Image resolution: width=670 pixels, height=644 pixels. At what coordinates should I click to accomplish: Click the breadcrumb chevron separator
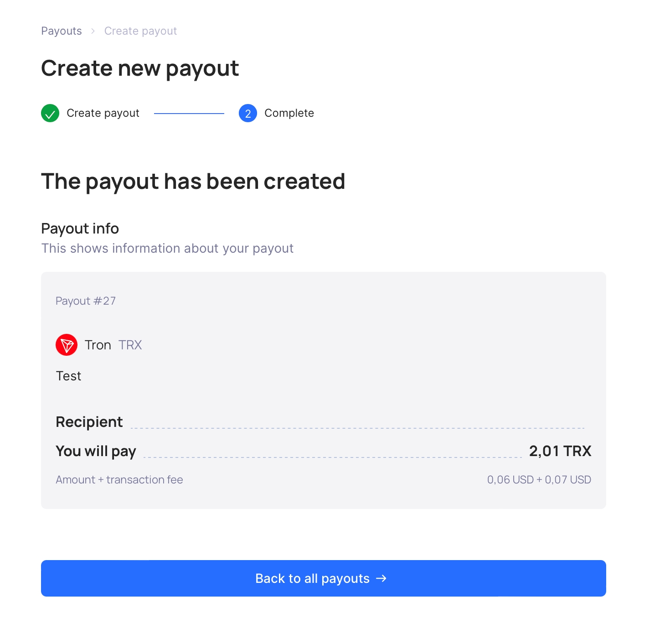(93, 31)
